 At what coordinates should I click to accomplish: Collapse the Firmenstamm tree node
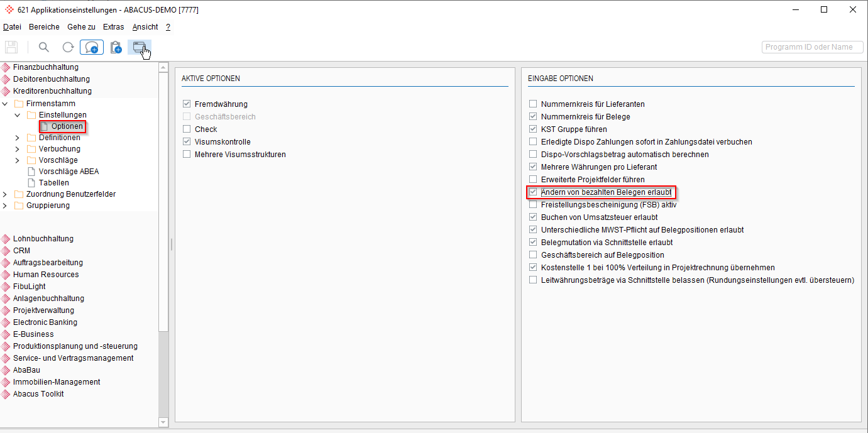click(5, 104)
